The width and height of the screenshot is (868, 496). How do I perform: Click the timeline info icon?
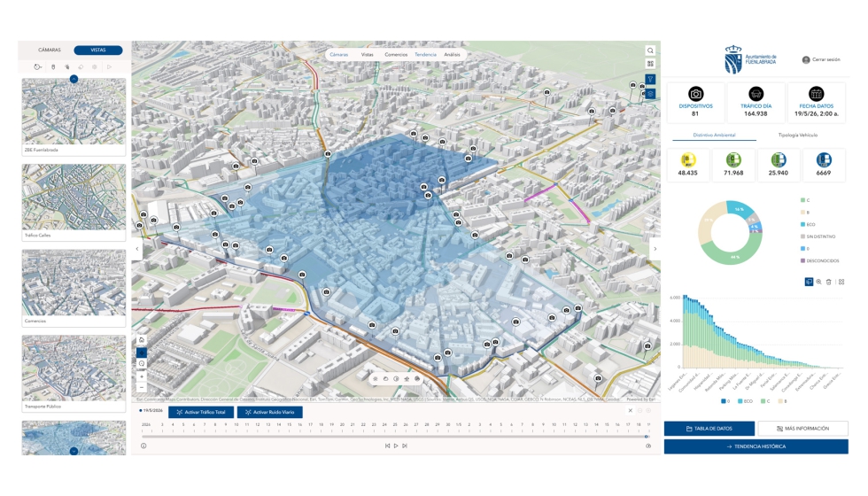(x=143, y=446)
